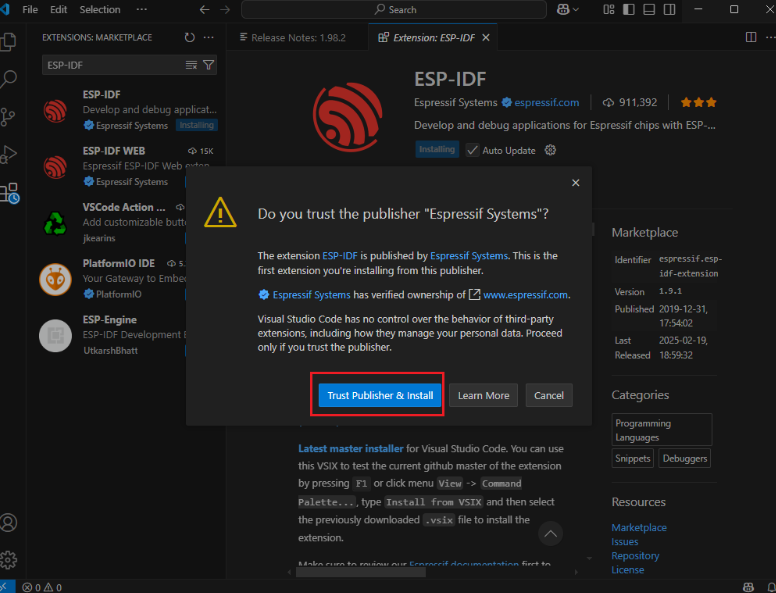Image resolution: width=776 pixels, height=593 pixels.
Task: Open Espressif Systems link in the dialog's first sentence
Action: (x=469, y=256)
